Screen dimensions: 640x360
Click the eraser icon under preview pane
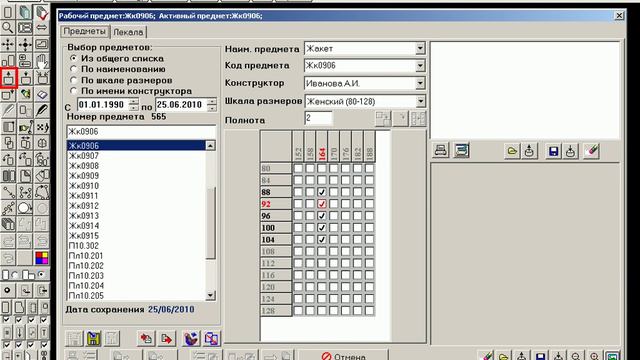click(591, 151)
